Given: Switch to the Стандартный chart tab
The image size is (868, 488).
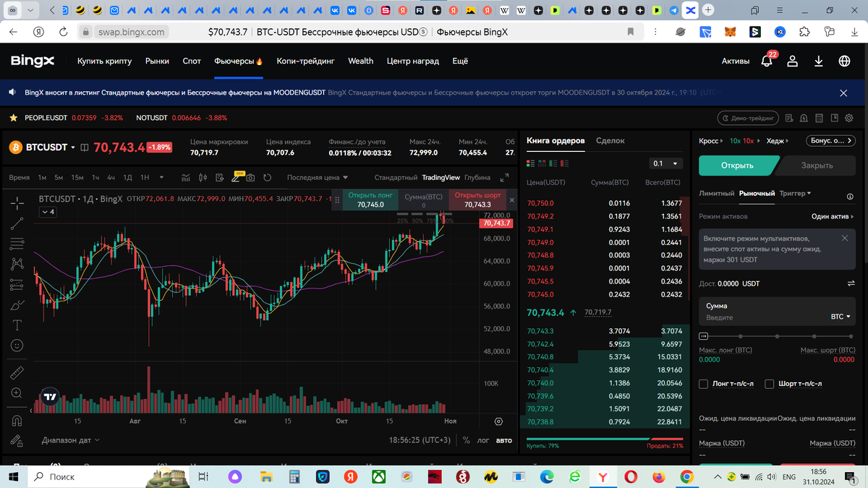Looking at the screenshot, I should (396, 177).
